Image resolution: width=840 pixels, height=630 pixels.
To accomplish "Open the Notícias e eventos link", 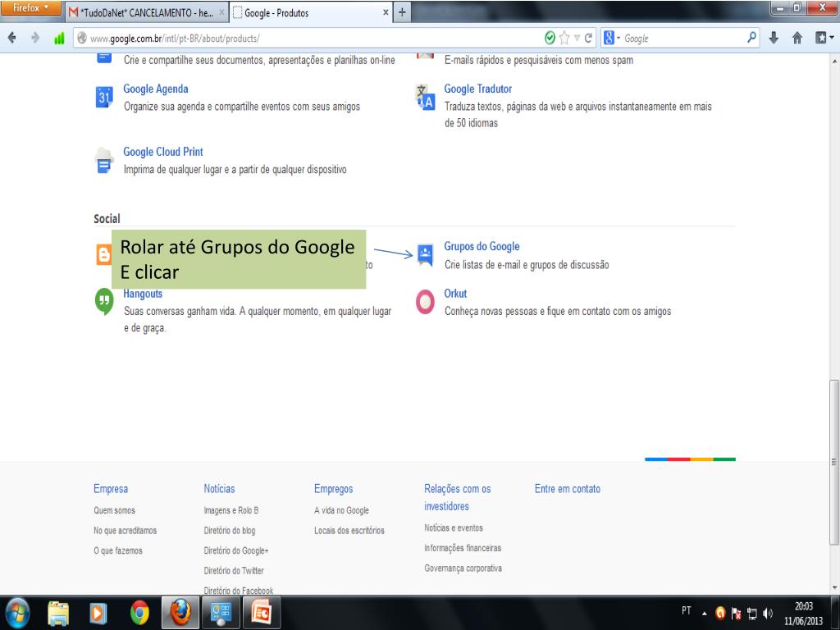I will click(x=454, y=527).
